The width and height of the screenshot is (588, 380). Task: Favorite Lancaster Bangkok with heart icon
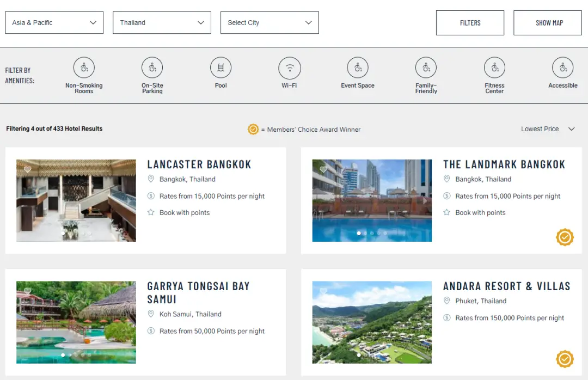tap(28, 169)
